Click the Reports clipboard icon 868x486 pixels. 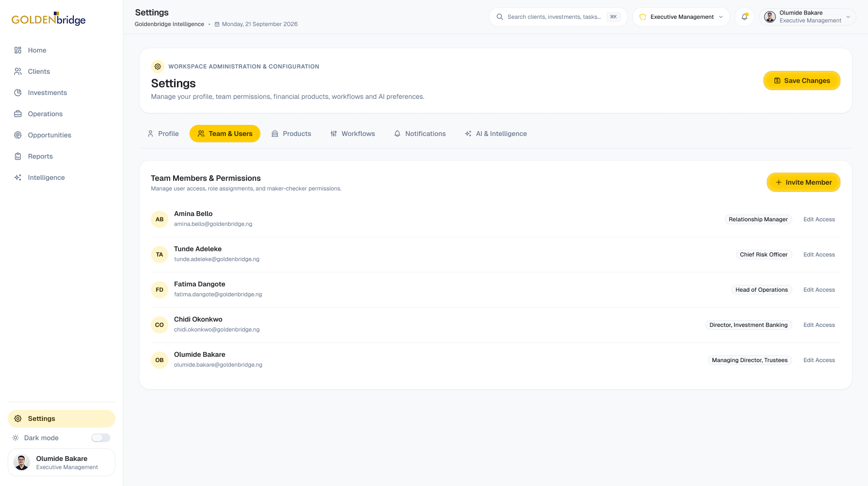click(x=18, y=156)
